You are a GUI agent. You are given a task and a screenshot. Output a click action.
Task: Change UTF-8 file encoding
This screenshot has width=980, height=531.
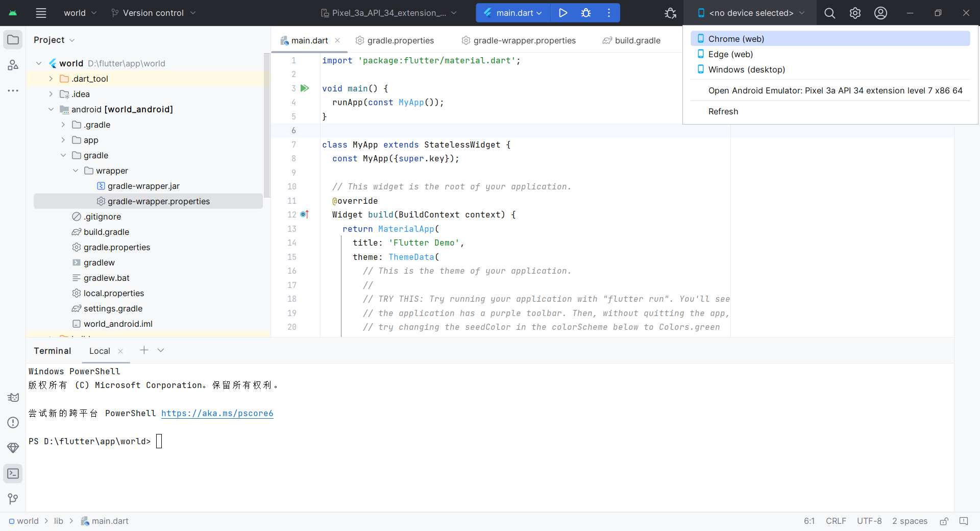[869, 521]
